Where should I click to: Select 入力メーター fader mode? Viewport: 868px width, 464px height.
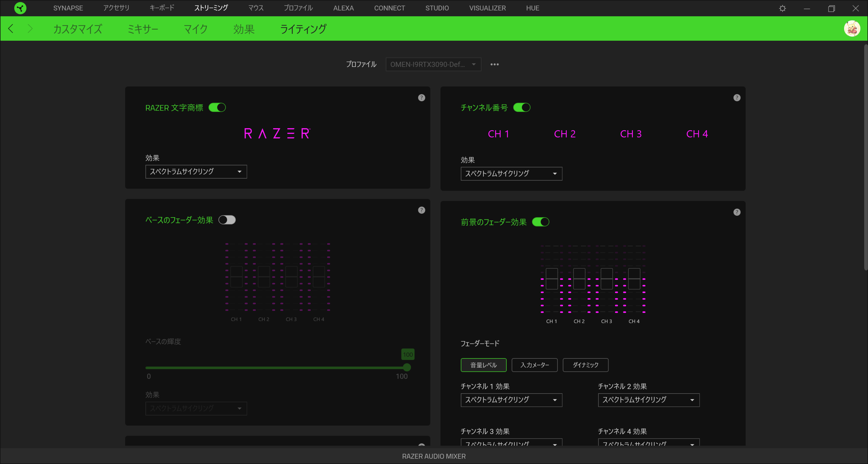point(534,365)
